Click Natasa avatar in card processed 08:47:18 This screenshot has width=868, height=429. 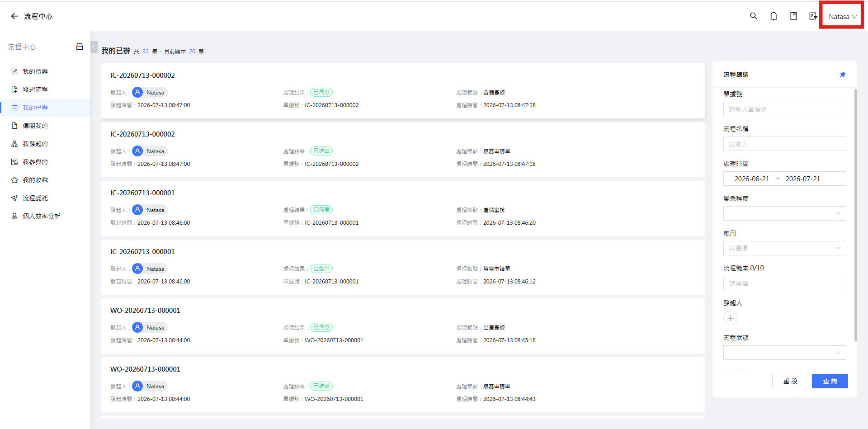point(137,151)
